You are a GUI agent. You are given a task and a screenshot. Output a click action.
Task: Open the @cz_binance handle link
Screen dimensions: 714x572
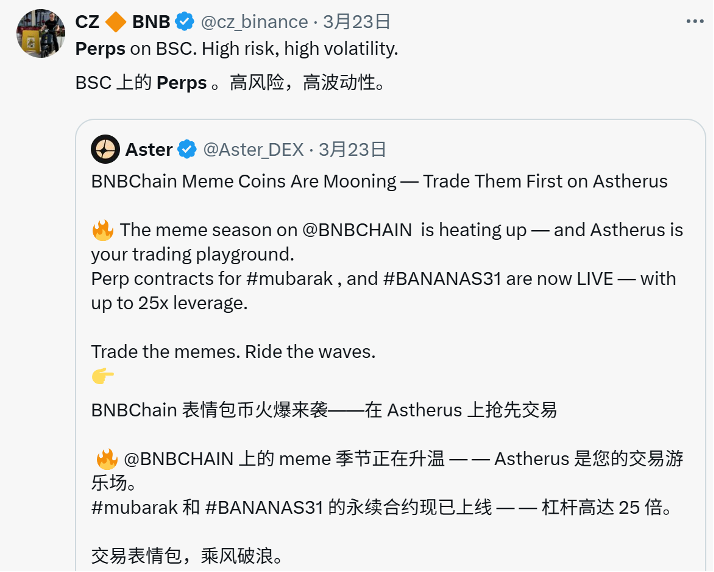pyautogui.click(x=255, y=22)
